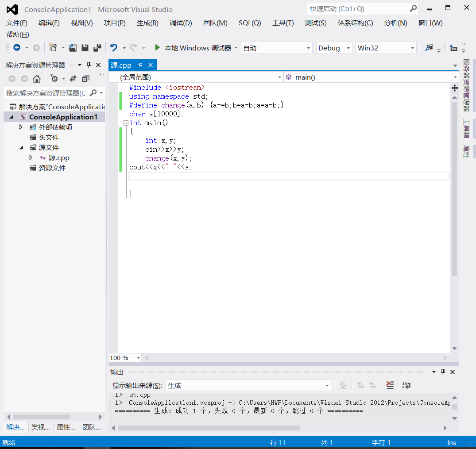This screenshot has width=476, height=449.
Task: Open the main() member dropdown
Action: 455,77
